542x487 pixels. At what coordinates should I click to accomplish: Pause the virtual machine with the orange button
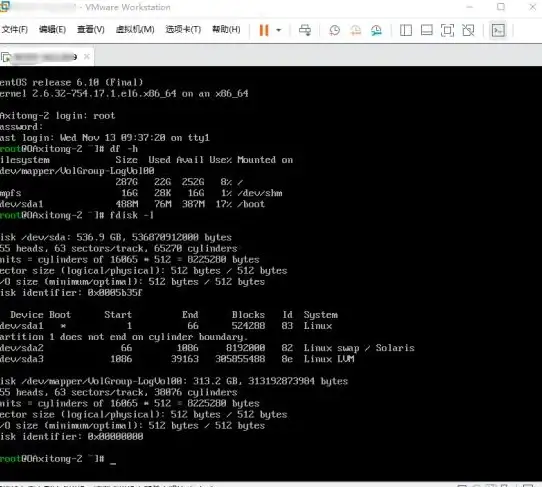pyautogui.click(x=264, y=30)
